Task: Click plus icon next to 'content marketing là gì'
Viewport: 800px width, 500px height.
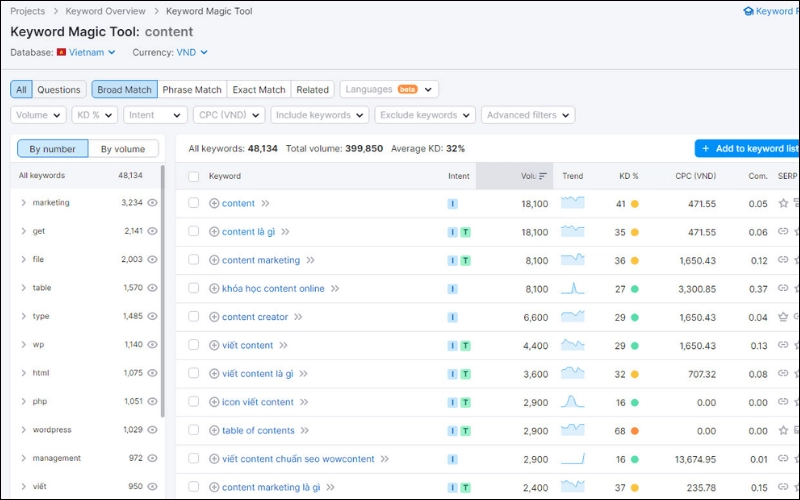Action: click(214, 487)
